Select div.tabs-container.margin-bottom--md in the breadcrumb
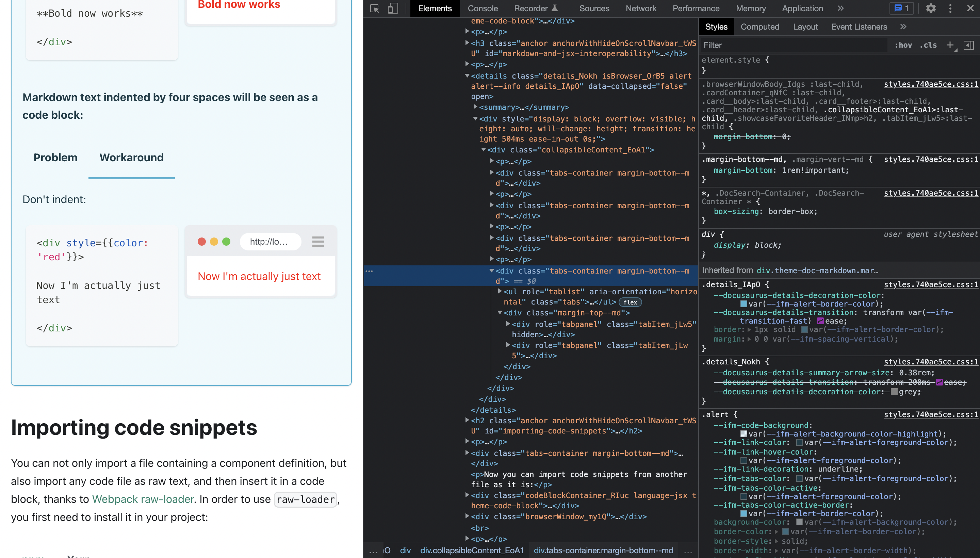The image size is (980, 558). pyautogui.click(x=603, y=550)
